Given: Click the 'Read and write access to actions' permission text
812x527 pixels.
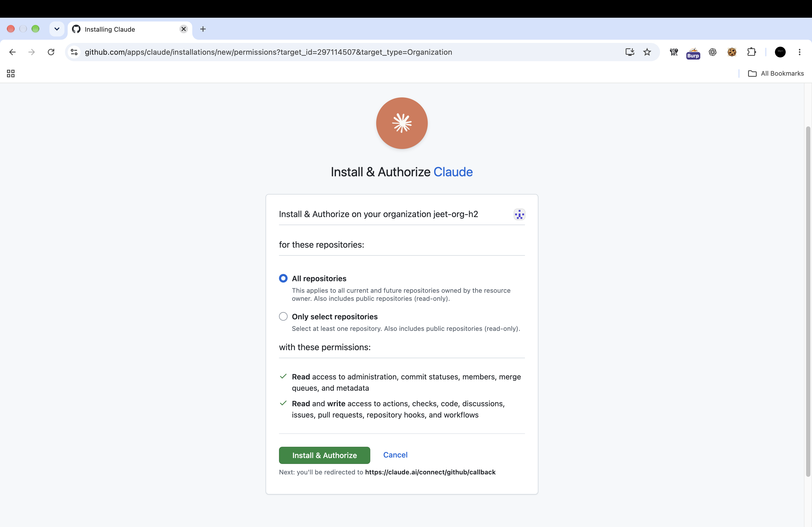Looking at the screenshot, I should click(x=398, y=409).
